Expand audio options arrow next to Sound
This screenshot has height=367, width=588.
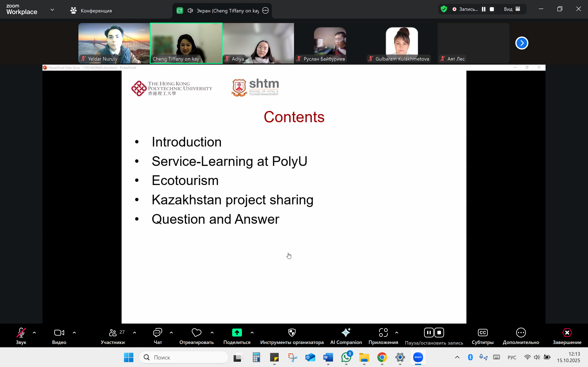point(34,333)
